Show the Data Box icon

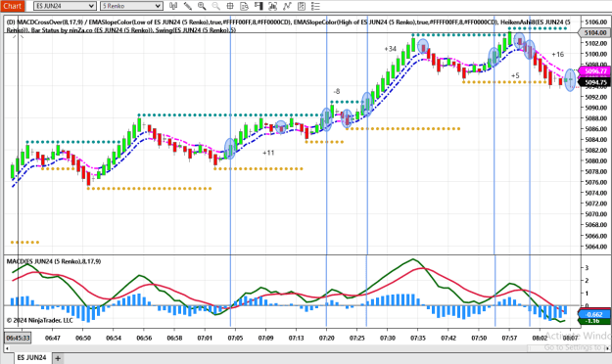point(245,6)
